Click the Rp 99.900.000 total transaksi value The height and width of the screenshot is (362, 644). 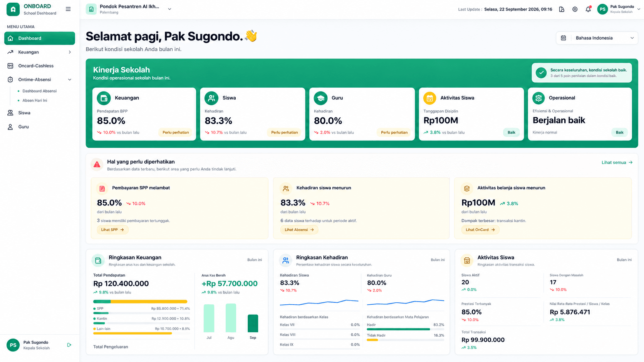(483, 340)
